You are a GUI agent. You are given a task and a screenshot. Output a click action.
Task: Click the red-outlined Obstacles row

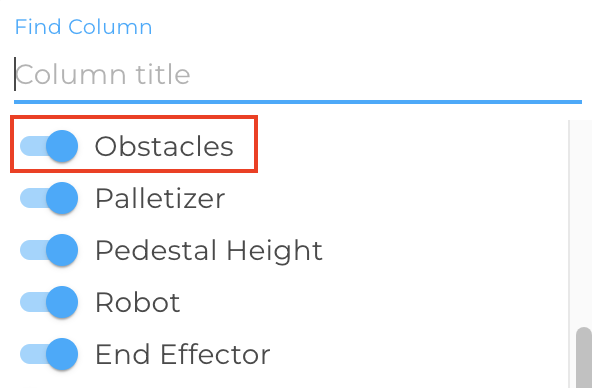pos(134,144)
